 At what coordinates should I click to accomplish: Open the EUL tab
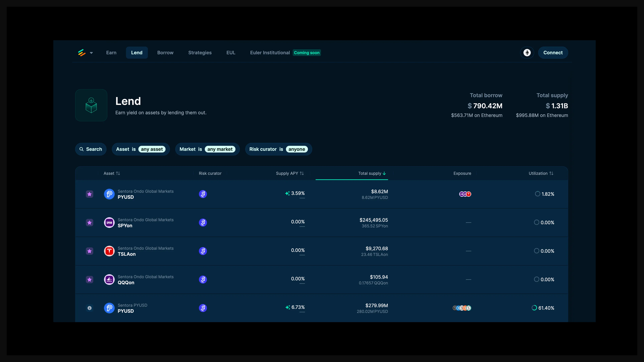[231, 53]
